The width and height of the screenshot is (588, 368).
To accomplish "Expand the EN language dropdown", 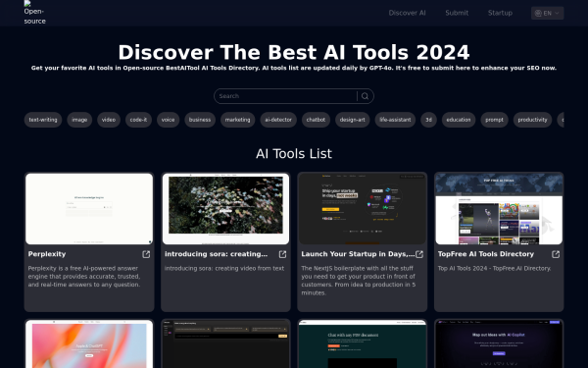I will [547, 13].
